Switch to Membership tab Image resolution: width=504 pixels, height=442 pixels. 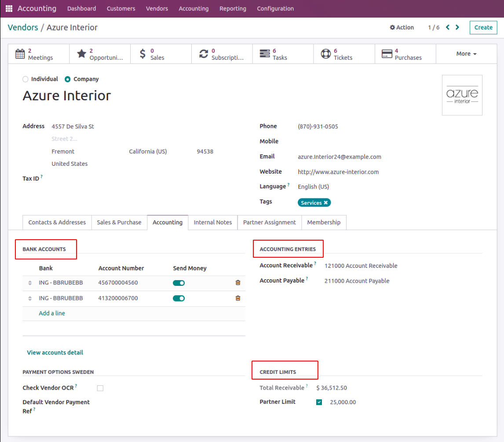324,223
